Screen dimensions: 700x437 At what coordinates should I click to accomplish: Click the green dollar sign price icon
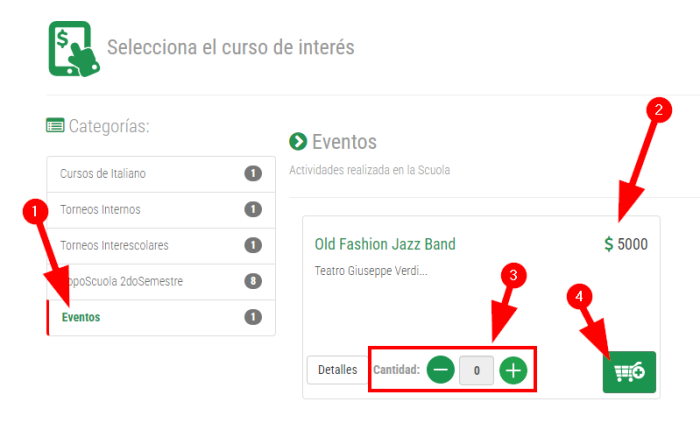(608, 244)
